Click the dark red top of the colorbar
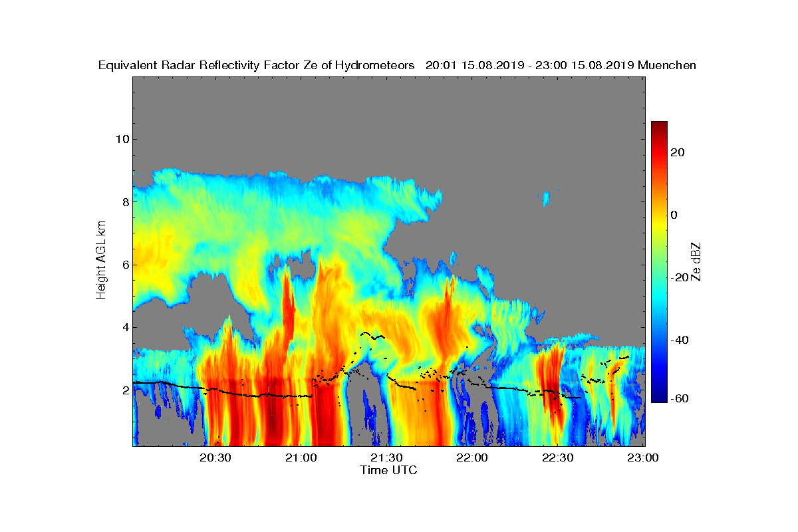Image resolution: width=798 pixels, height=532 pixels. [659, 126]
